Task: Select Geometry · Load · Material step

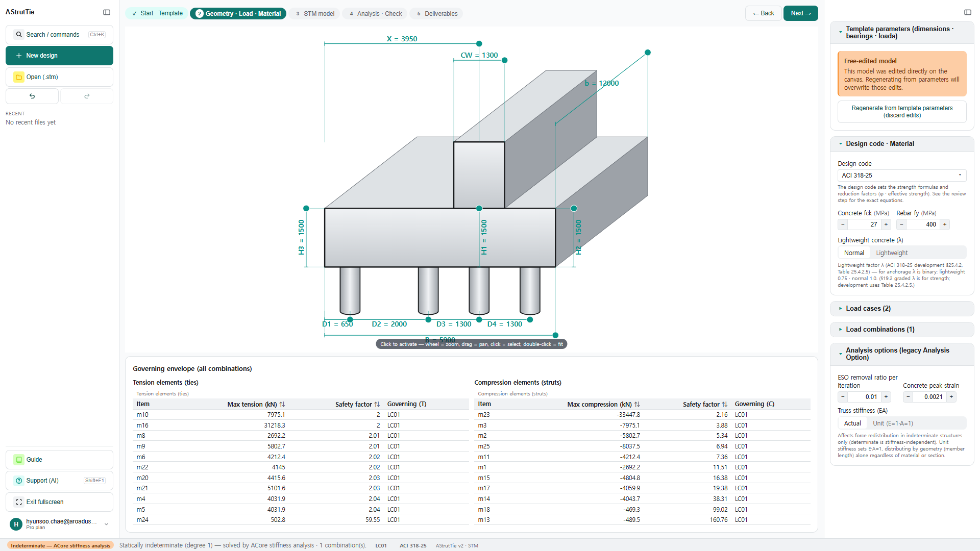Action: (x=238, y=14)
